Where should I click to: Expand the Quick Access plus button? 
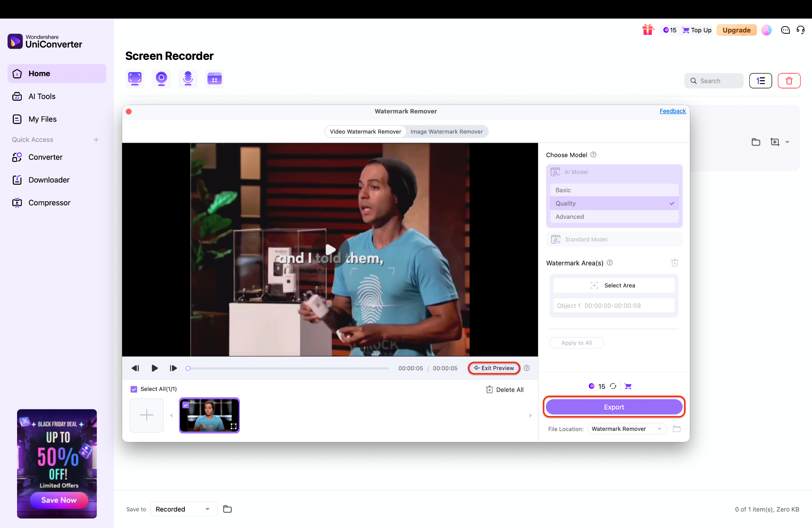click(x=96, y=140)
